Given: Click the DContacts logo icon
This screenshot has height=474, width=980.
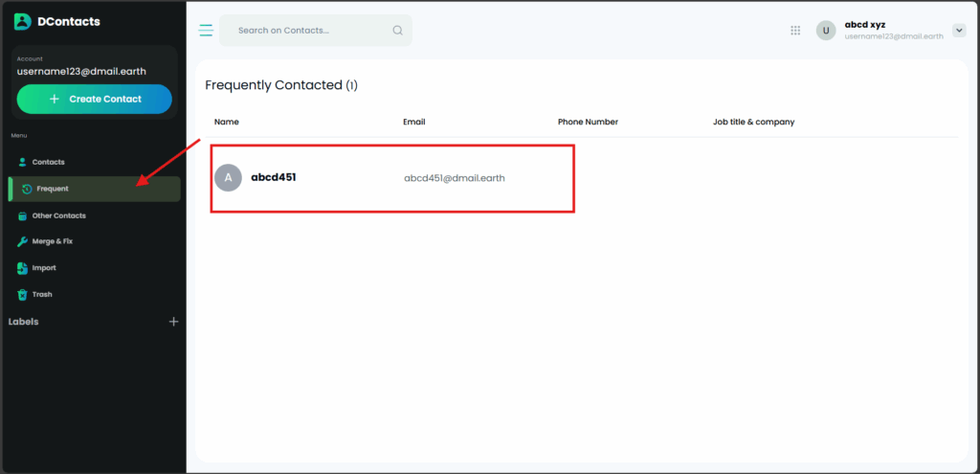Looking at the screenshot, I should [x=23, y=22].
